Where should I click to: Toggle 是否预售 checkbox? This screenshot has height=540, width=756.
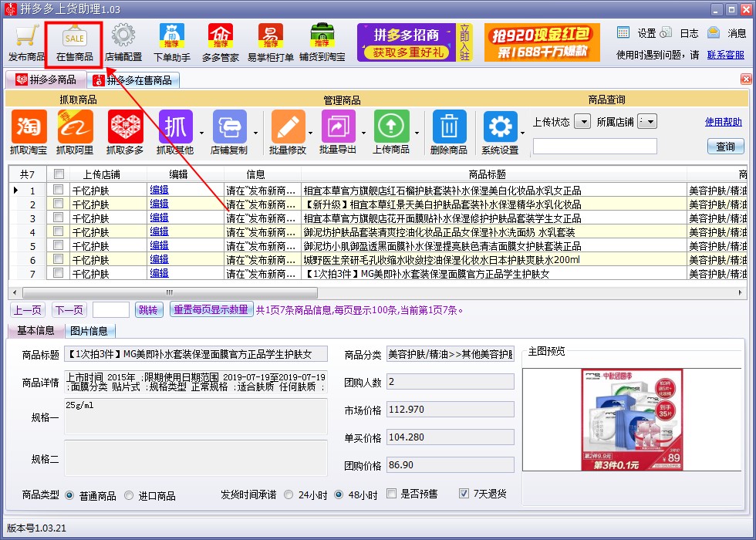coord(392,494)
